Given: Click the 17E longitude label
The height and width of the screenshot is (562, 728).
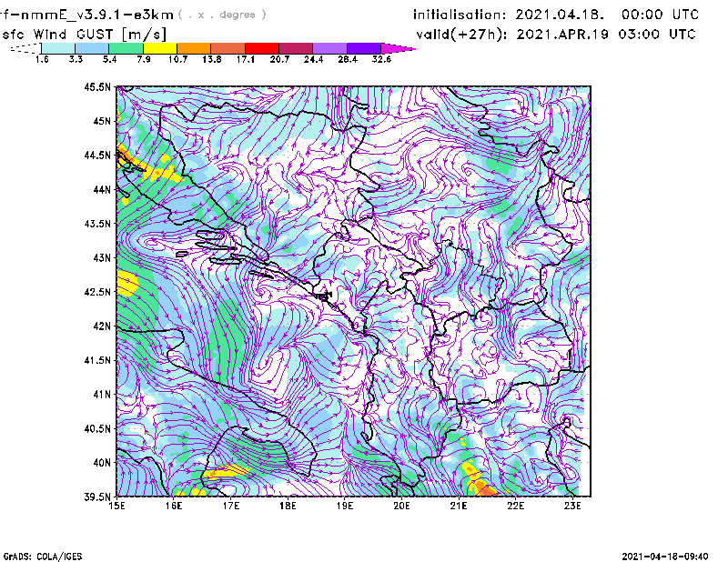Looking at the screenshot, I should click(231, 506).
